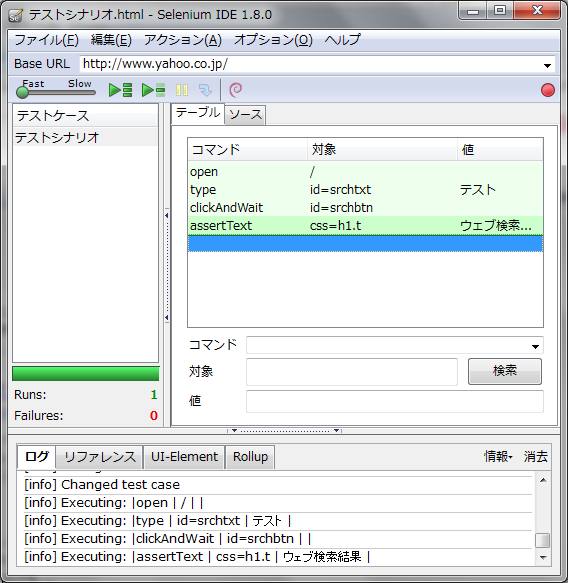The height and width of the screenshot is (583, 568).
Task: Select the テストシナリオ test case
Action: (85, 138)
